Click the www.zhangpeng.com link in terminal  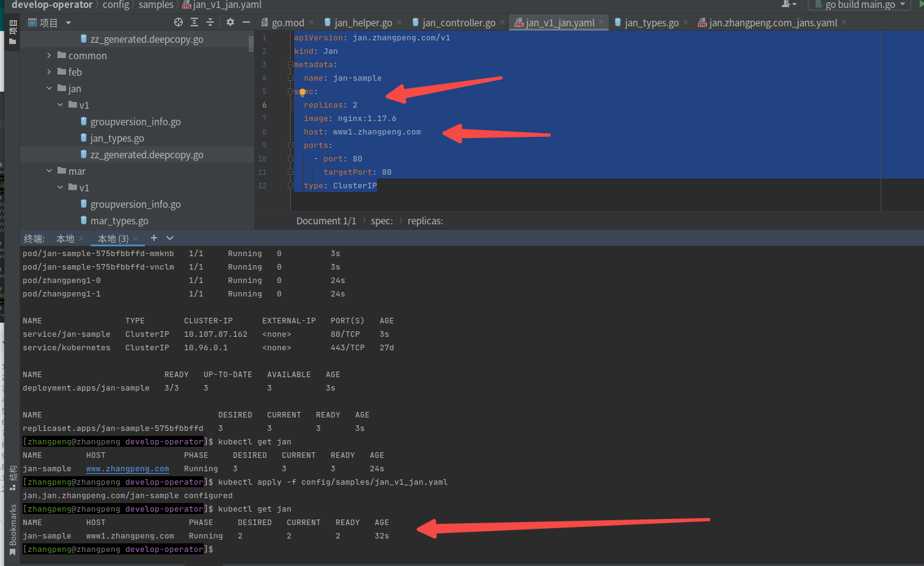click(127, 469)
